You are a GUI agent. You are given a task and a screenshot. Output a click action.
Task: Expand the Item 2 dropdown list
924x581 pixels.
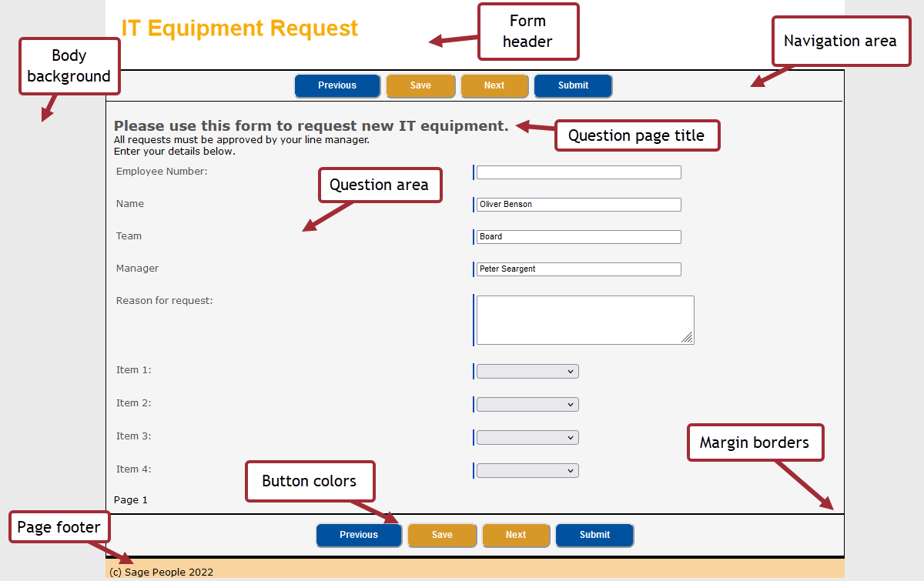pos(527,405)
